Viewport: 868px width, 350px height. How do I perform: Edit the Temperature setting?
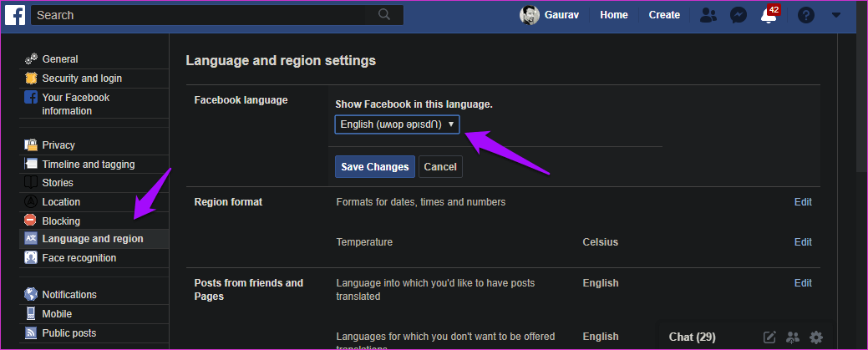803,242
